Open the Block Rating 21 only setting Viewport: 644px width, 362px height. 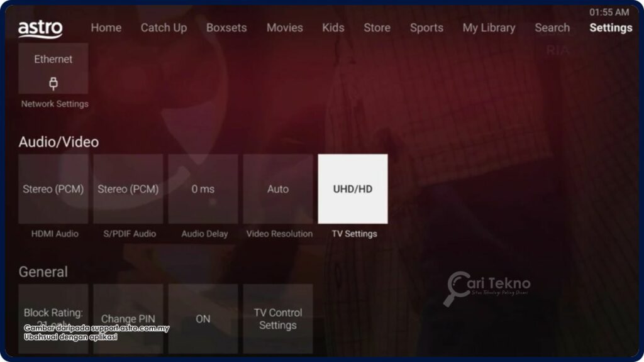point(53,319)
